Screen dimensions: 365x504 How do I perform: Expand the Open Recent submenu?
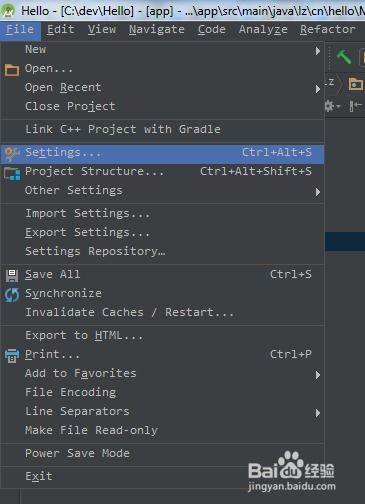(x=318, y=89)
